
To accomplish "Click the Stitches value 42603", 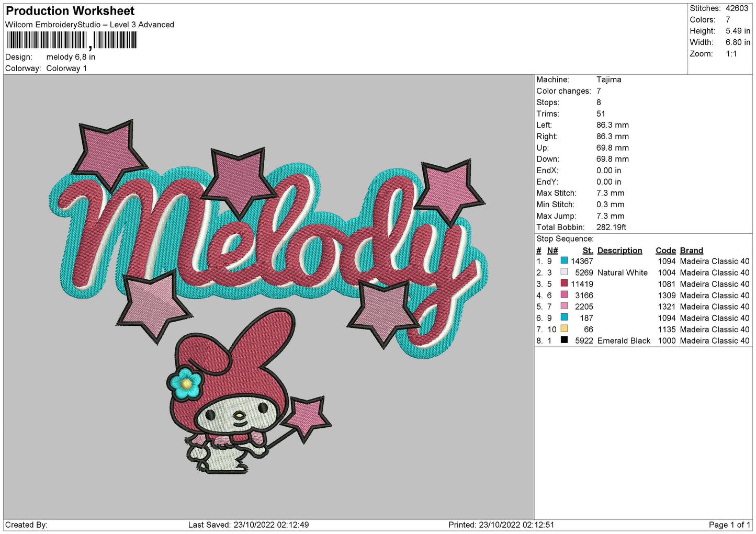I will coord(737,8).
